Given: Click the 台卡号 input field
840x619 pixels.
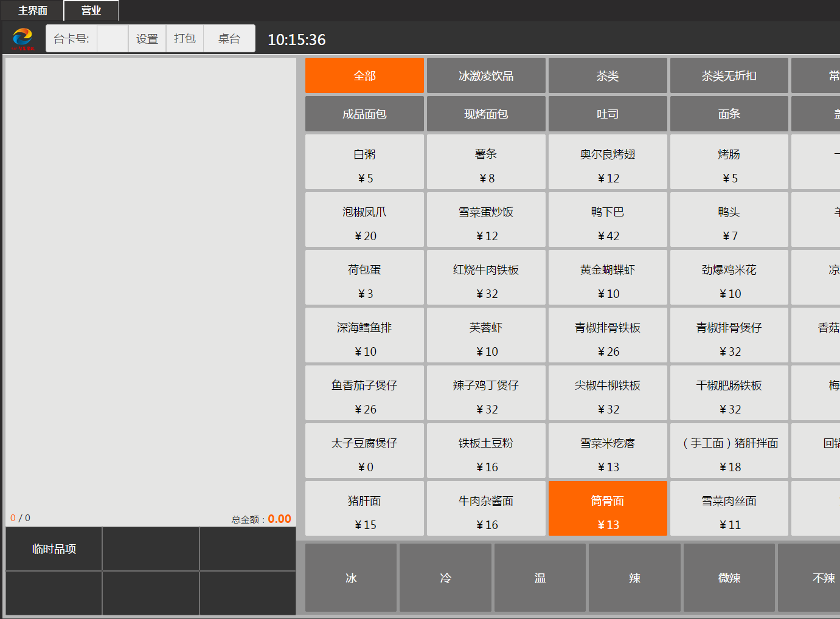Looking at the screenshot, I should point(113,38).
